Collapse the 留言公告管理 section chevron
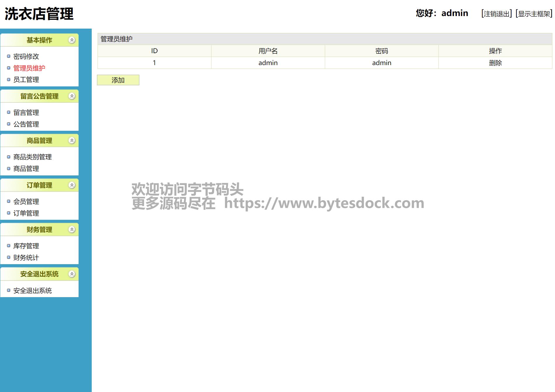Image resolution: width=555 pixels, height=392 pixels. point(72,96)
